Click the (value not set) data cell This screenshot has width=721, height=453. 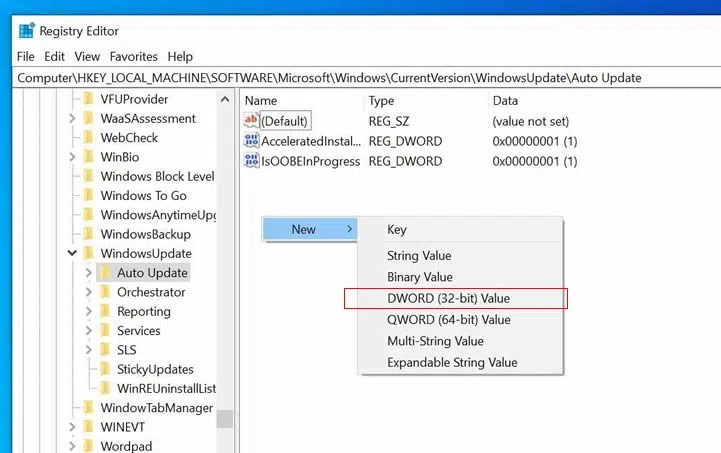(x=530, y=121)
